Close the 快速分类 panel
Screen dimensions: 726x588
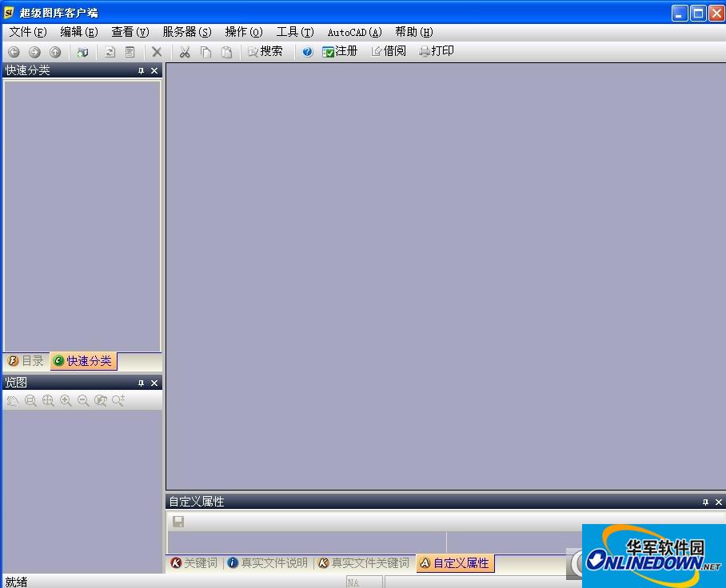pyautogui.click(x=154, y=71)
